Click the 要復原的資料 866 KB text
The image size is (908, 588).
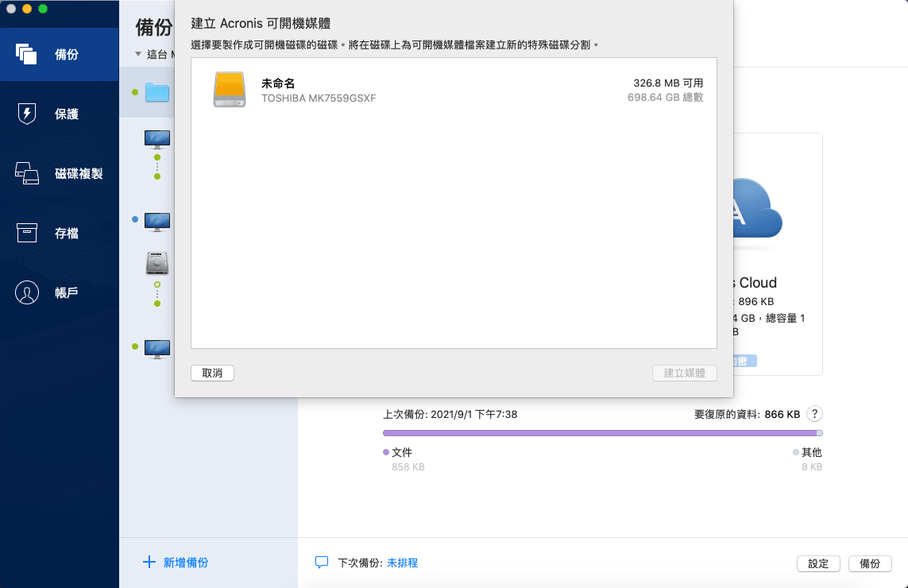tap(747, 414)
